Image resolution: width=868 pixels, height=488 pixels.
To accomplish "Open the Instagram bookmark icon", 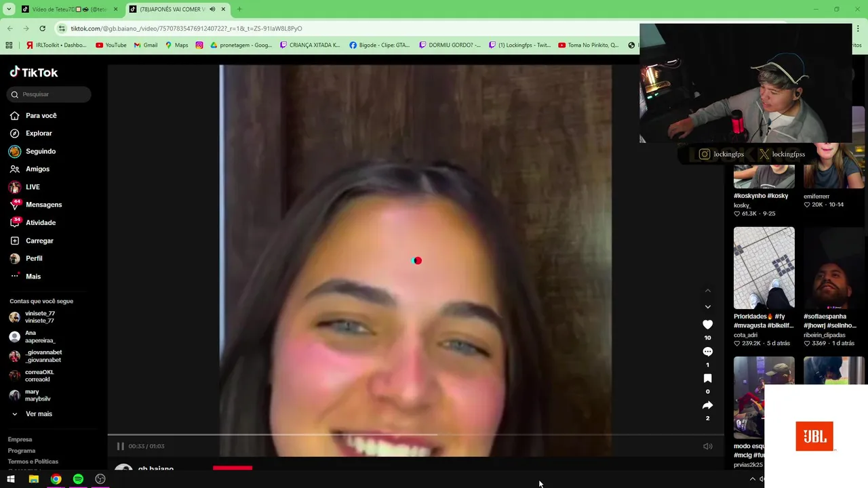I will pyautogui.click(x=199, y=45).
